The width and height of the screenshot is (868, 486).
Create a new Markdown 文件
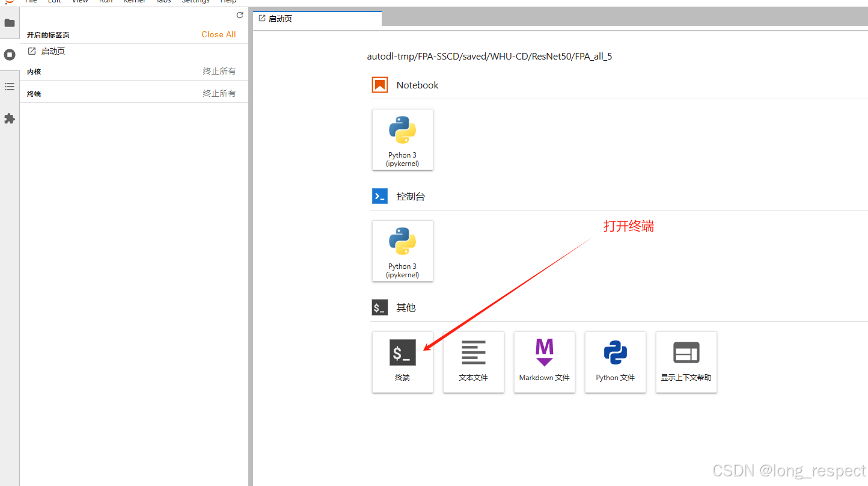click(545, 362)
